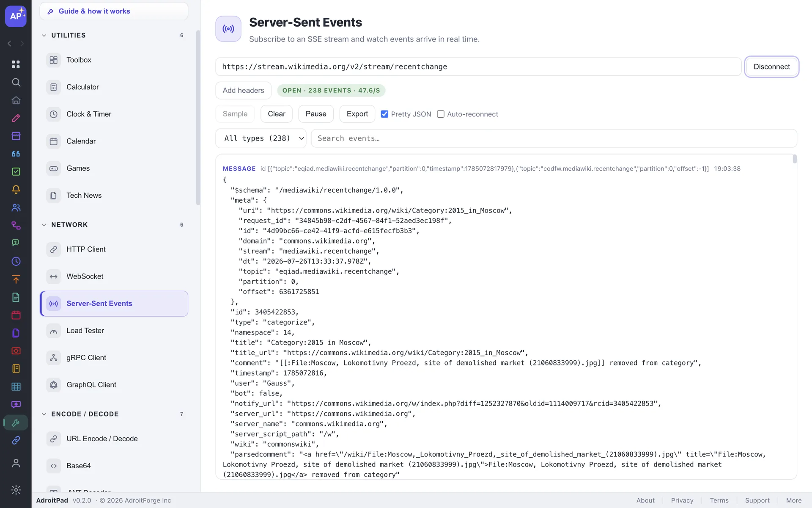Open the magenta flow diagram icon
Viewport: 812px width, 508px height.
pos(16,225)
